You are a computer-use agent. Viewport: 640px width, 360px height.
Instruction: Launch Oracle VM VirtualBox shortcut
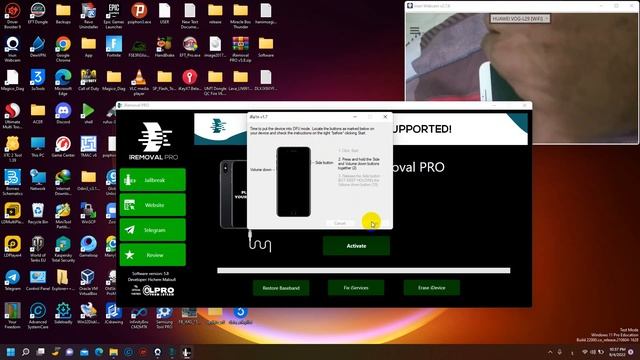[x=89, y=282]
